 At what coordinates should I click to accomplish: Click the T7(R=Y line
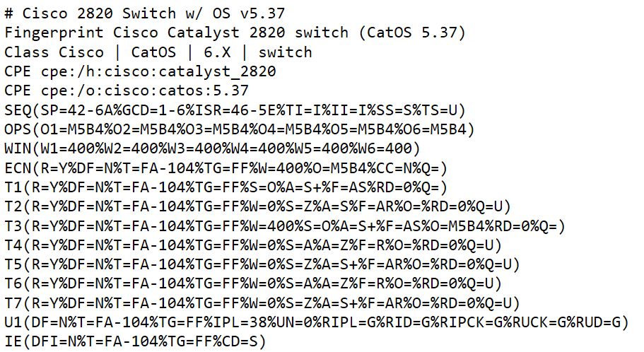(x=262, y=303)
